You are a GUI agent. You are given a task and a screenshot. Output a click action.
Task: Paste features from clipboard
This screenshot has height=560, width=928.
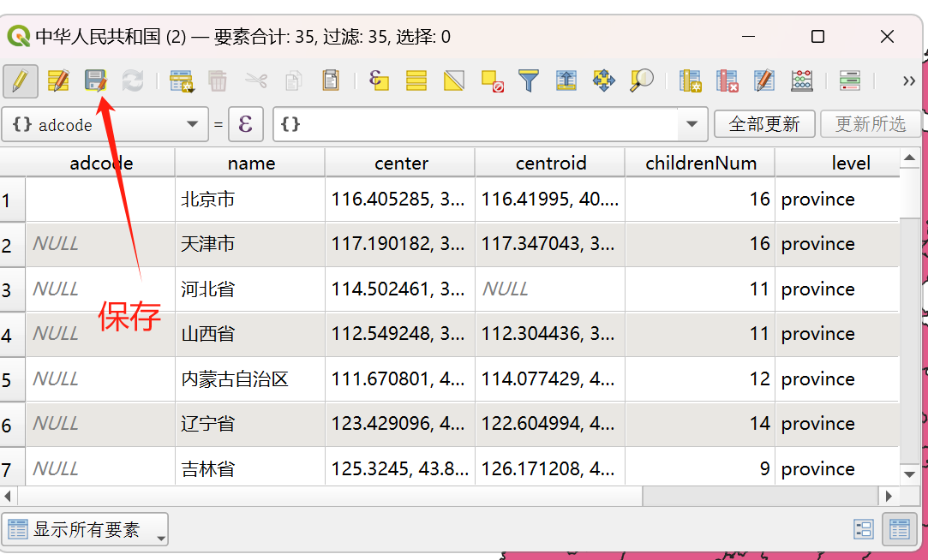click(x=330, y=80)
